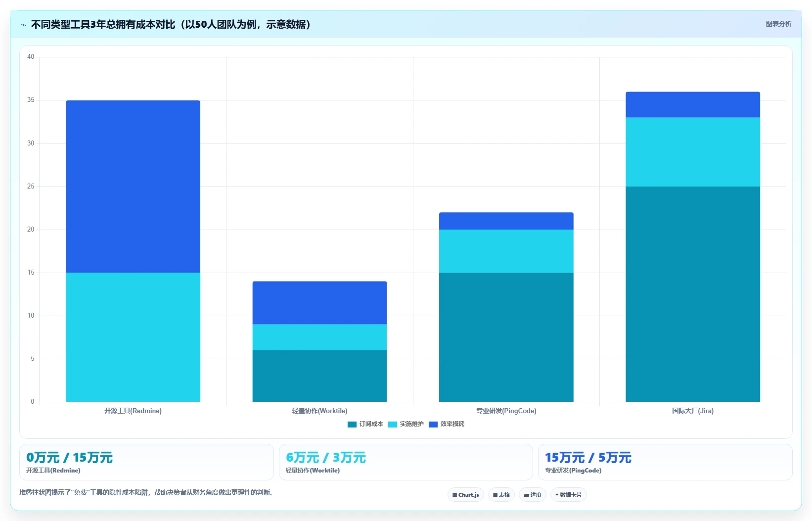Click the 表格 tag button
The height and width of the screenshot is (521, 812).
click(x=501, y=495)
